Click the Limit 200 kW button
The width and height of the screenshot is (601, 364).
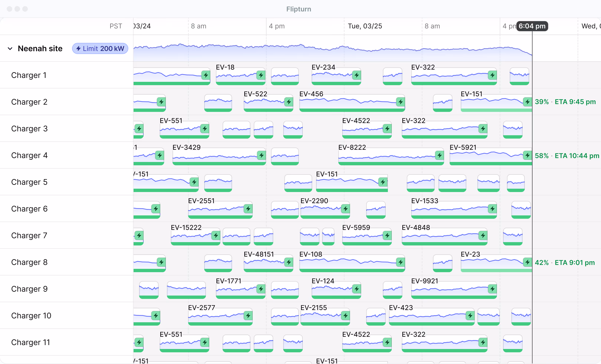[x=100, y=48]
